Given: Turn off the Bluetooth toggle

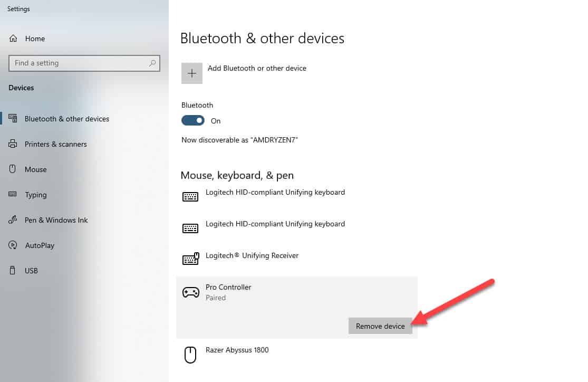Looking at the screenshot, I should 193,120.
